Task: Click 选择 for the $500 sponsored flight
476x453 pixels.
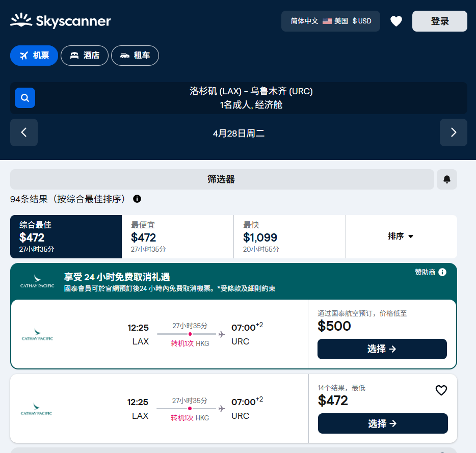Action: pos(382,349)
